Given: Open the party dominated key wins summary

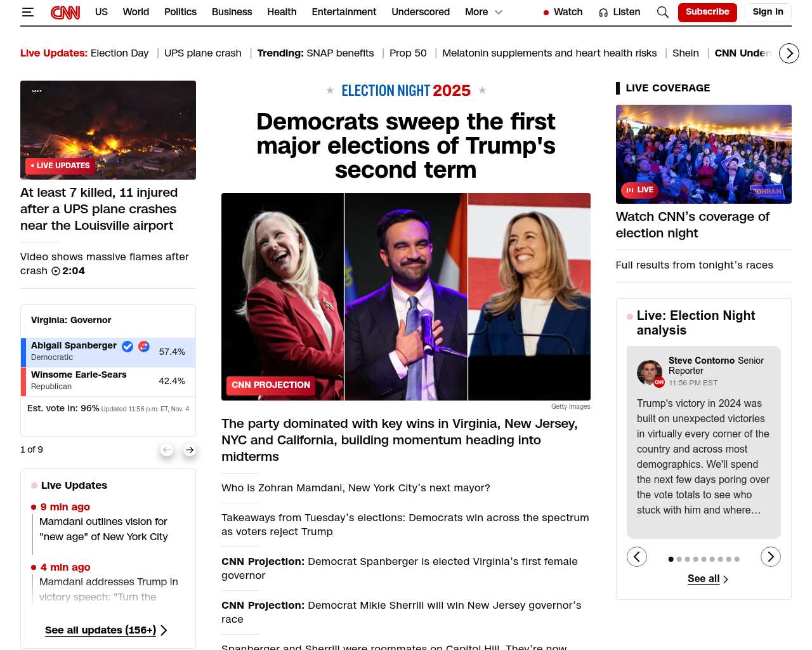Looking at the screenshot, I should click(x=400, y=440).
